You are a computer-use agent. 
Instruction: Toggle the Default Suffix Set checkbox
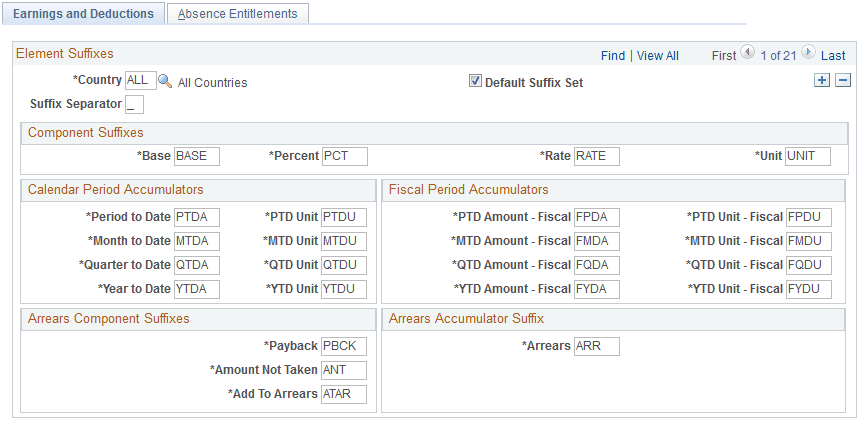pos(475,82)
